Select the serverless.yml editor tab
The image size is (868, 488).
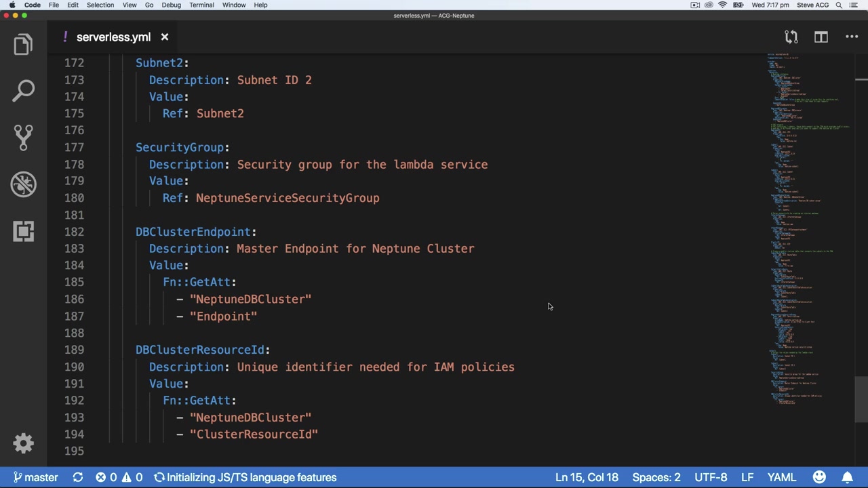click(x=112, y=37)
